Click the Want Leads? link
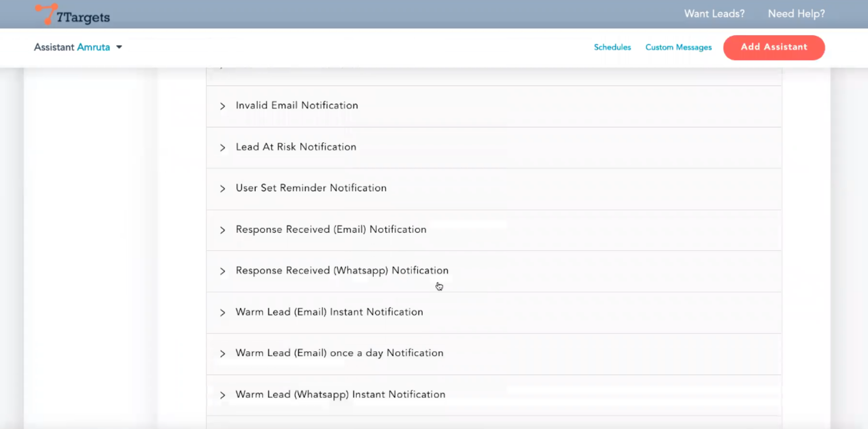The image size is (868, 429). pyautogui.click(x=714, y=14)
